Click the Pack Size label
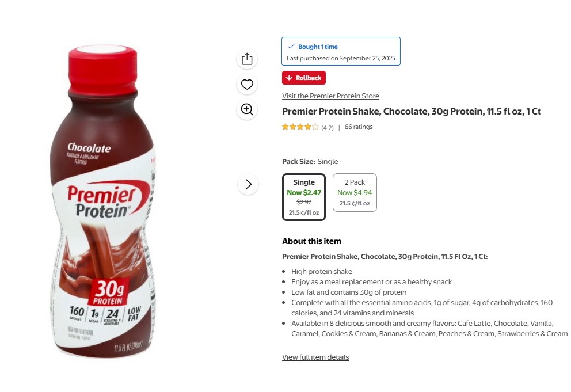The image size is (571, 392). [298, 162]
